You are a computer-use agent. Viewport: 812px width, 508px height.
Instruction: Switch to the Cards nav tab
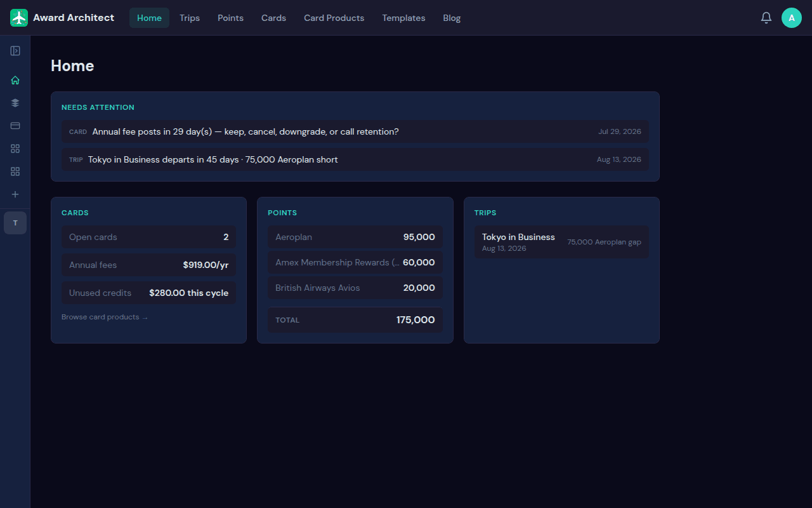(273, 18)
